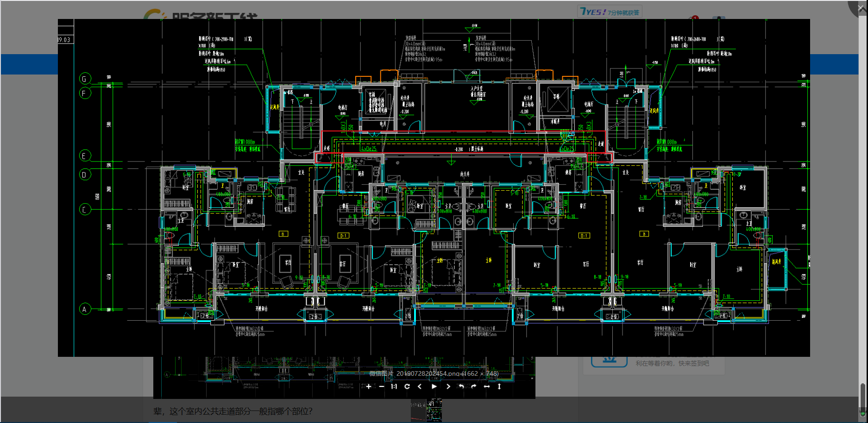This screenshot has height=423, width=868.
Task: Close the image viewer overlay
Action: point(861,8)
